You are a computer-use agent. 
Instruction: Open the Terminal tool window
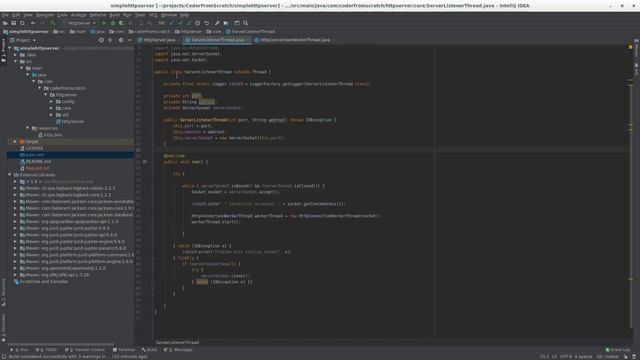coord(124,350)
